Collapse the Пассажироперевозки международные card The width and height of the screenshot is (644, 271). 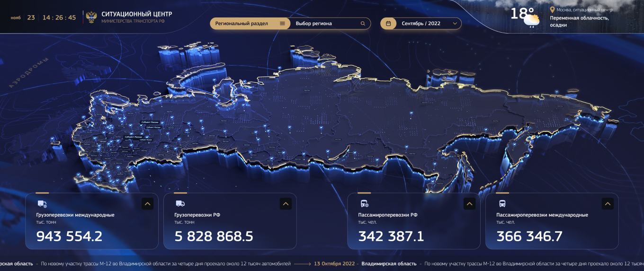(608, 204)
